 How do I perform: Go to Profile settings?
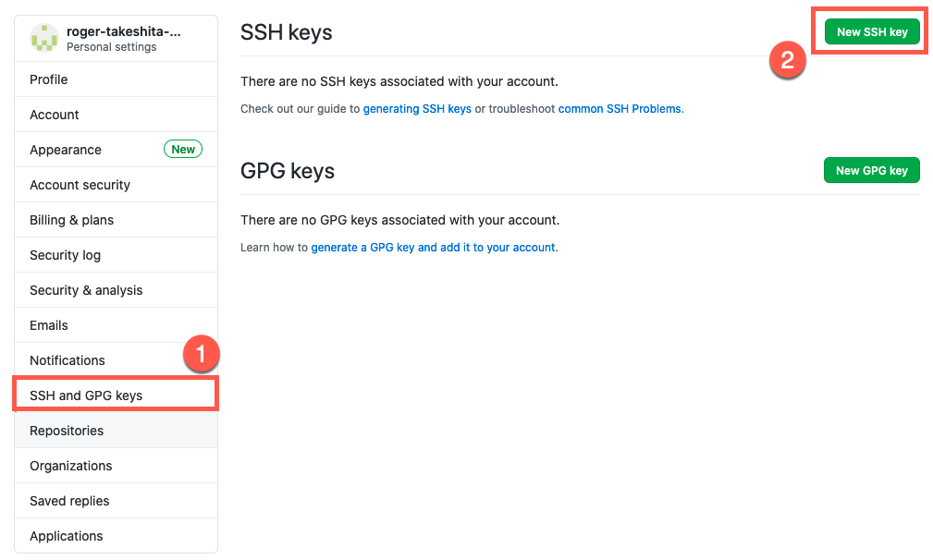point(49,79)
